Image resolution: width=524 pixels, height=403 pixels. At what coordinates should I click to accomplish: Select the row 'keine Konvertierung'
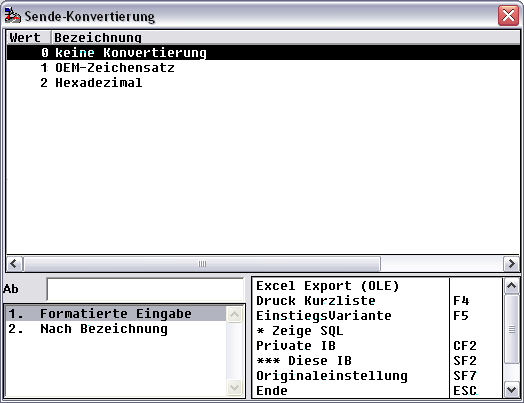coord(263,53)
